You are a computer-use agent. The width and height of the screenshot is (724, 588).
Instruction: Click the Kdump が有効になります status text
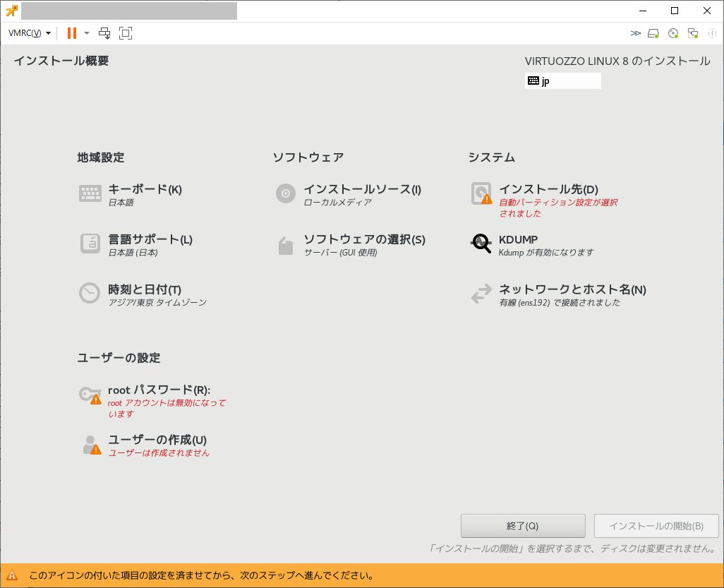(546, 253)
